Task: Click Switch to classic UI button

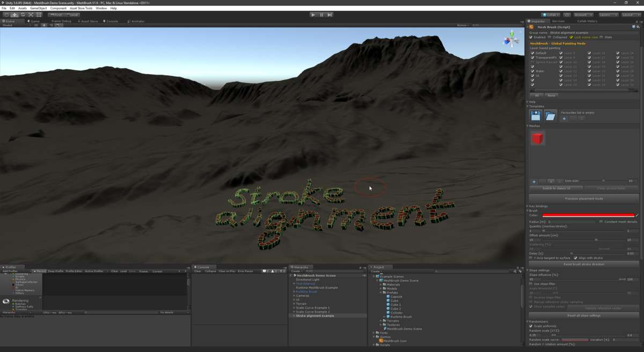Action: 555,188
